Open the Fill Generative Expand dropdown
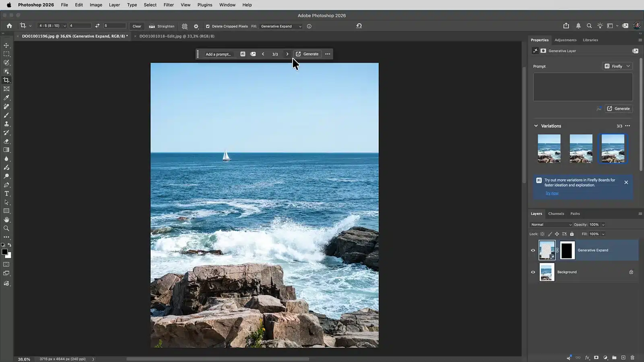This screenshot has width=644, height=362. [x=281, y=26]
